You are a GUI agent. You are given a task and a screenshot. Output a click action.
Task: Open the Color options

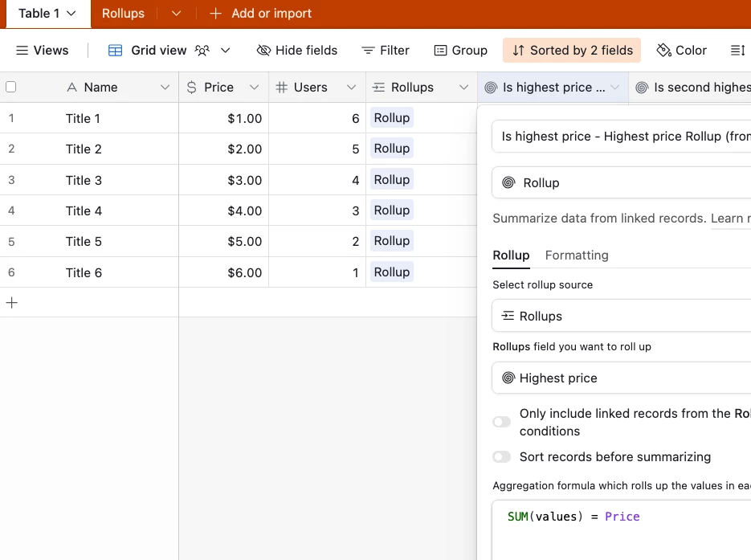682,51
